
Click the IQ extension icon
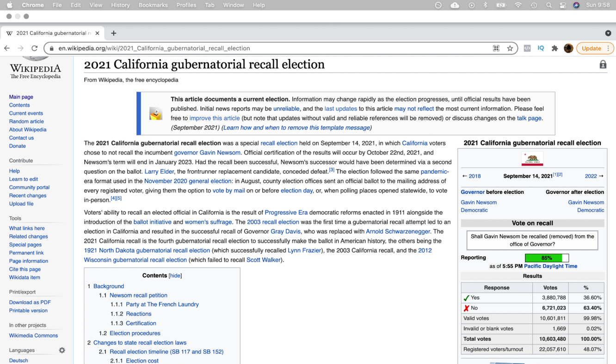click(x=541, y=48)
